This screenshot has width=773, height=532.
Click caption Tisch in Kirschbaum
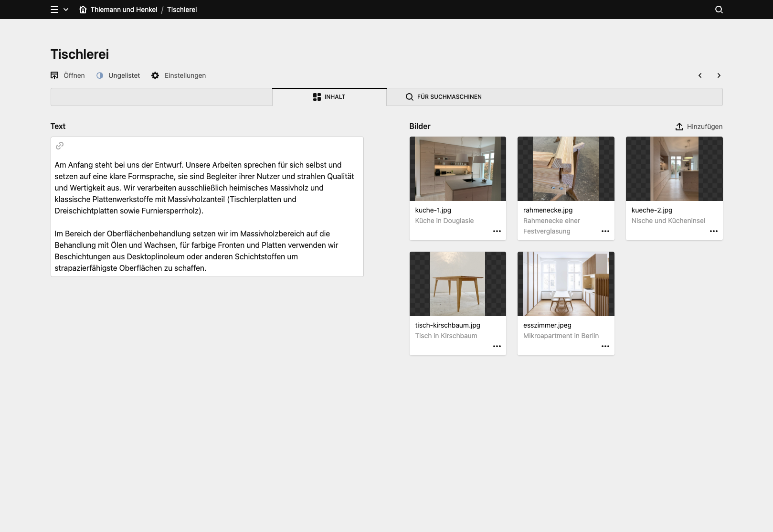(446, 336)
